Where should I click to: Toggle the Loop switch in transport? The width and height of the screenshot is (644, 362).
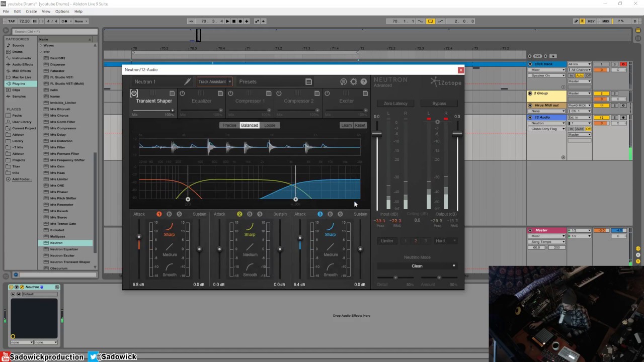coord(431,21)
